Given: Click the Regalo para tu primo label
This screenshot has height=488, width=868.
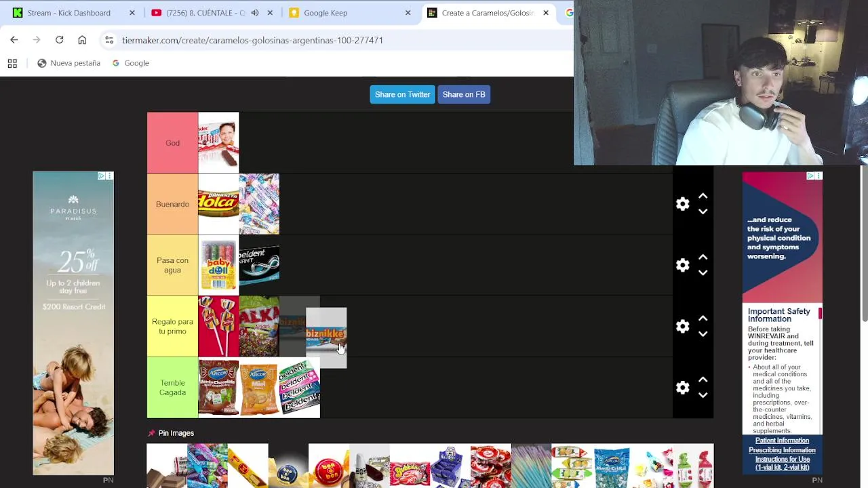Looking at the screenshot, I should click(172, 326).
